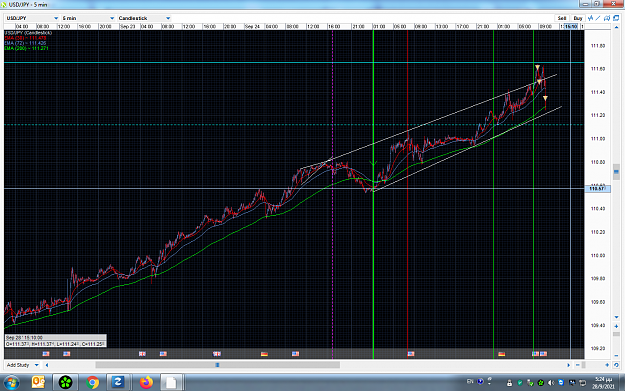
Task: Select the dashed cyan horizontal line
Action: click(294, 125)
